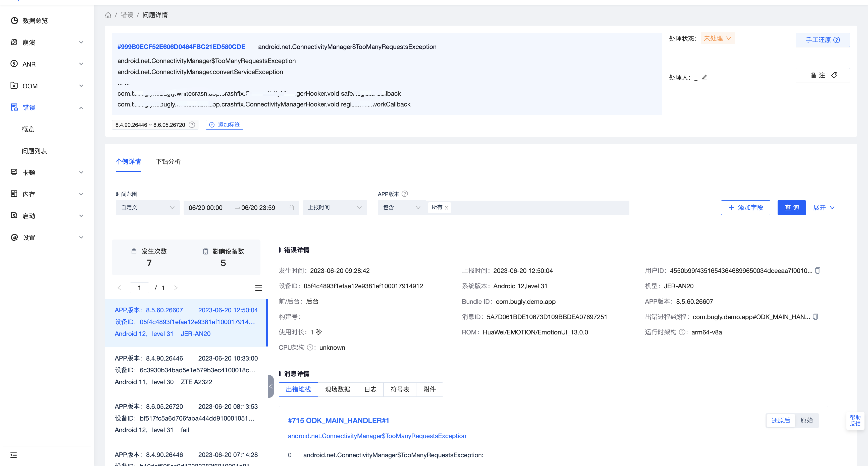Click the 添加字段 button
The image size is (868, 466).
pyautogui.click(x=745, y=208)
